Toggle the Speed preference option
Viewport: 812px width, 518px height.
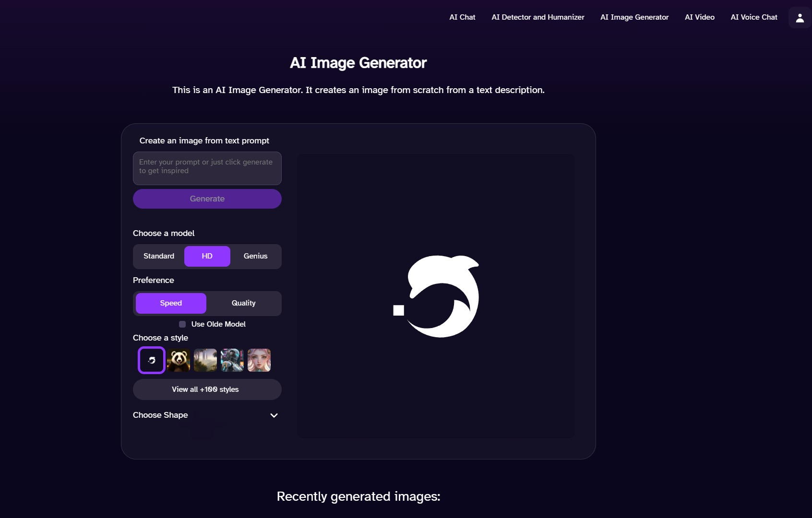pyautogui.click(x=170, y=303)
